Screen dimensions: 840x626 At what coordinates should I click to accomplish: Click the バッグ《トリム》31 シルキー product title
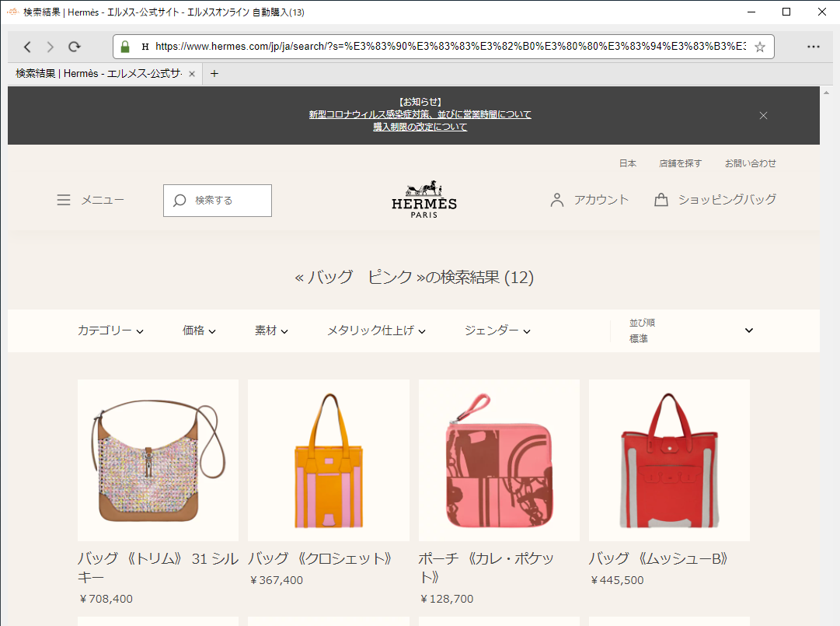pyautogui.click(x=158, y=568)
